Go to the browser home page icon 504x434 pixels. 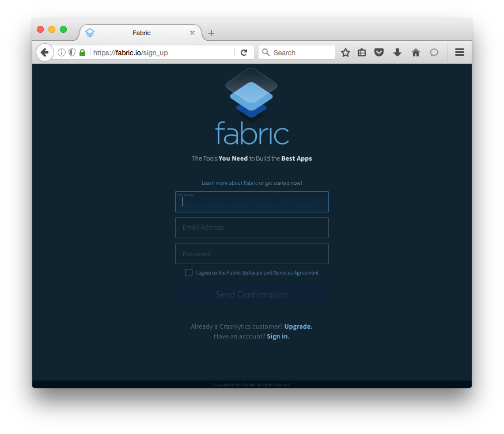point(416,52)
